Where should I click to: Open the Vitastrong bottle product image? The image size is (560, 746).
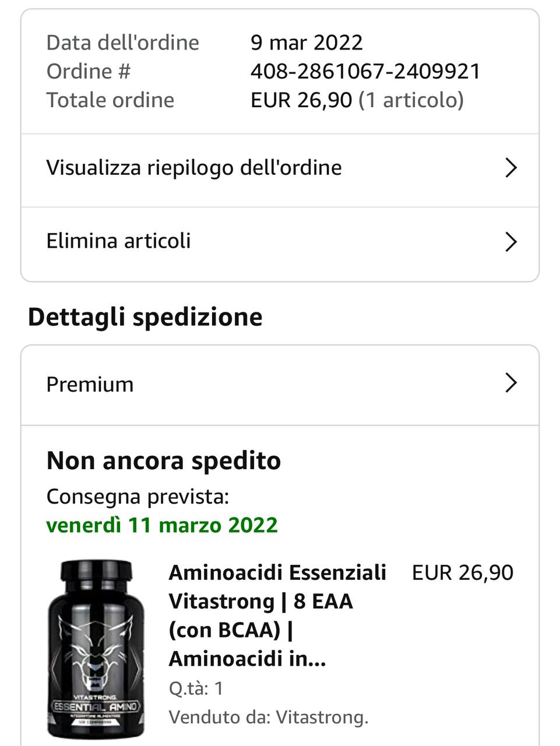point(95,649)
